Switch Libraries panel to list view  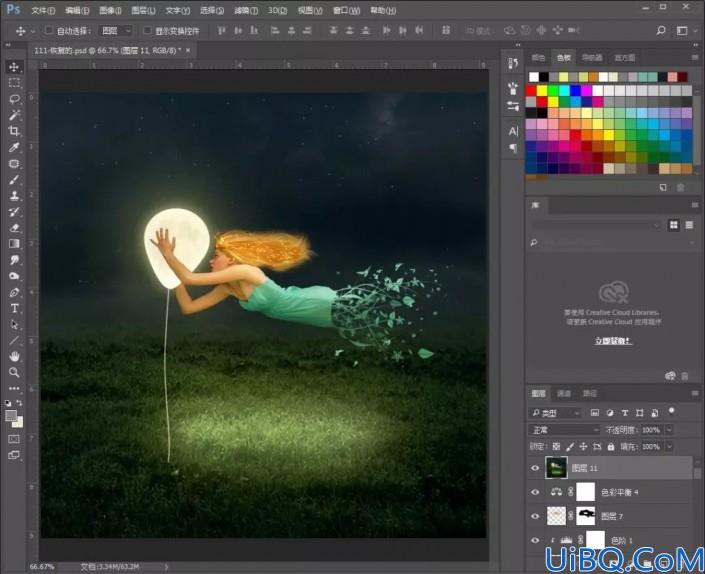click(x=689, y=225)
